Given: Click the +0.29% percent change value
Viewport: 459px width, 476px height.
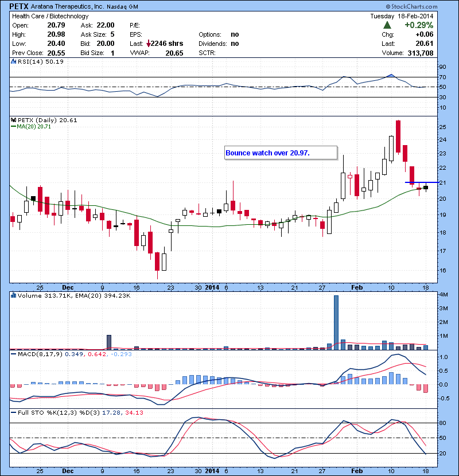Looking at the screenshot, I should 419,25.
